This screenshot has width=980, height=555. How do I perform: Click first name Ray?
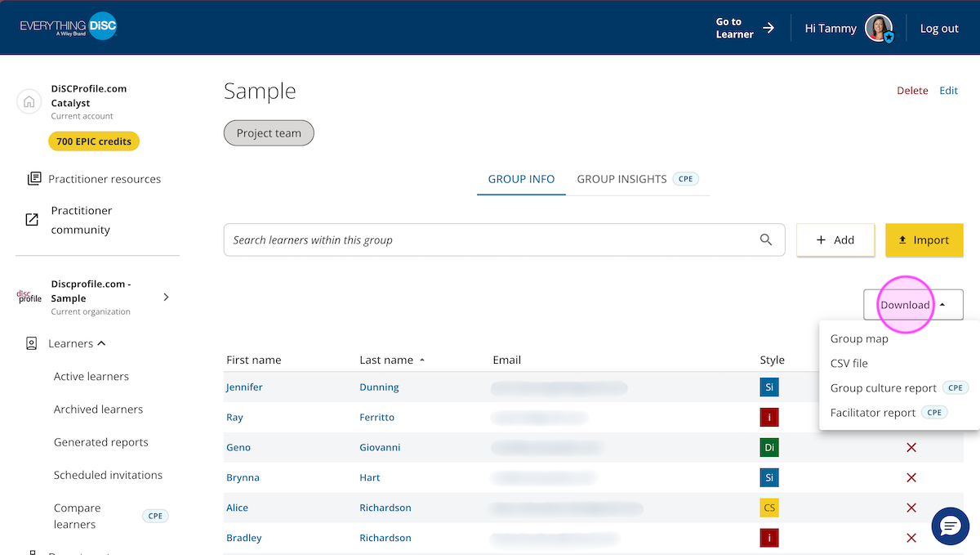[x=234, y=417]
